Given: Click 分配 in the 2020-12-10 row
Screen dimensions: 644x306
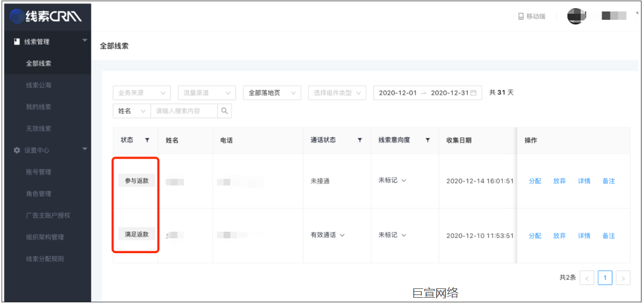Looking at the screenshot, I should pyautogui.click(x=535, y=236).
